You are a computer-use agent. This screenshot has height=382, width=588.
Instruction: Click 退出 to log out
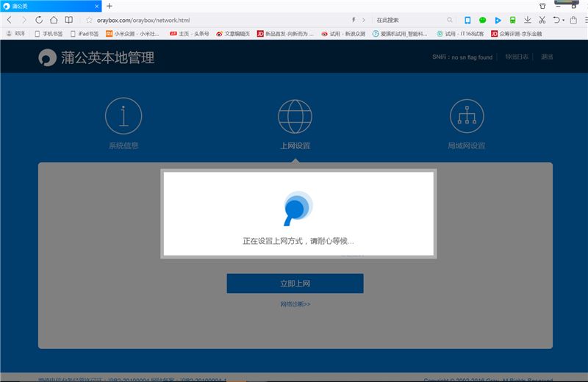pyautogui.click(x=547, y=57)
